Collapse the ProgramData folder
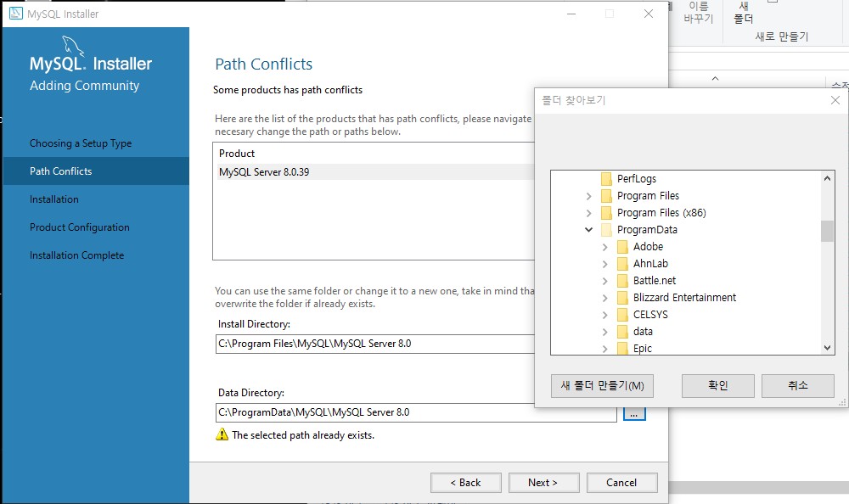Image resolution: width=849 pixels, height=504 pixels. click(x=588, y=230)
